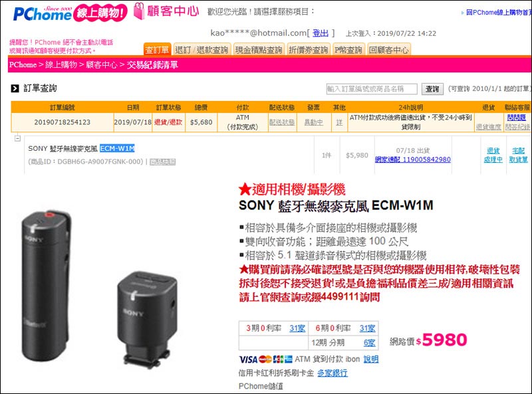
Task: Click the 說明 payment info link
Action: pos(371,359)
